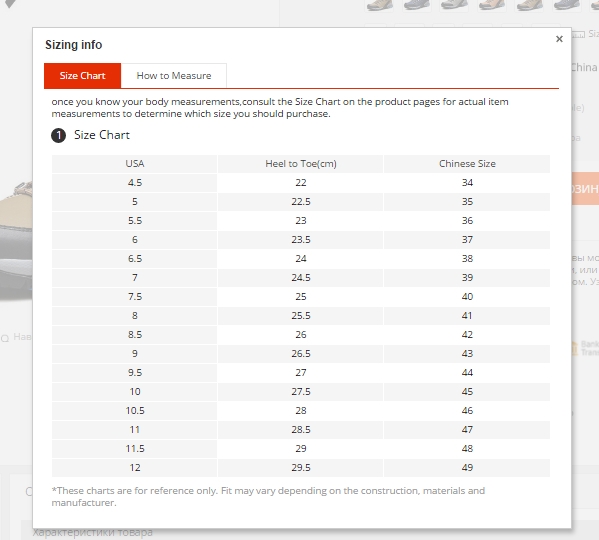Click the USA column header
The width and height of the screenshot is (599, 540).
pos(134,164)
